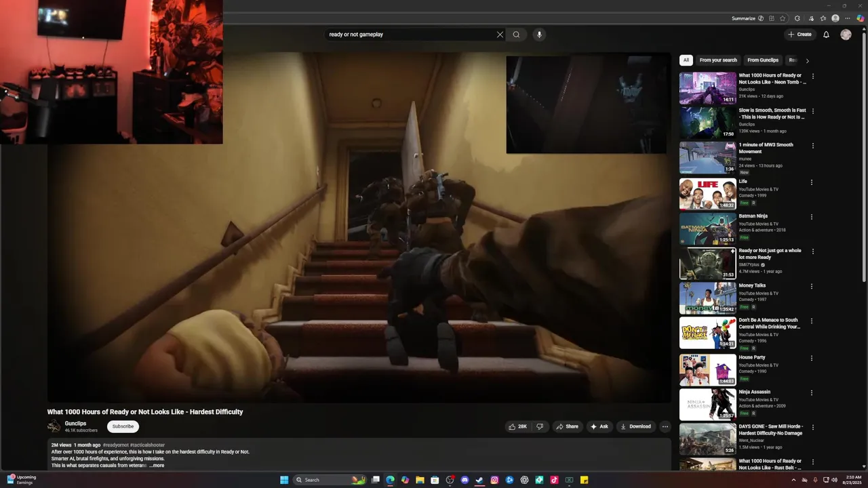Click the Download button under the video
Viewport: 868px width, 488px height.
click(635, 426)
